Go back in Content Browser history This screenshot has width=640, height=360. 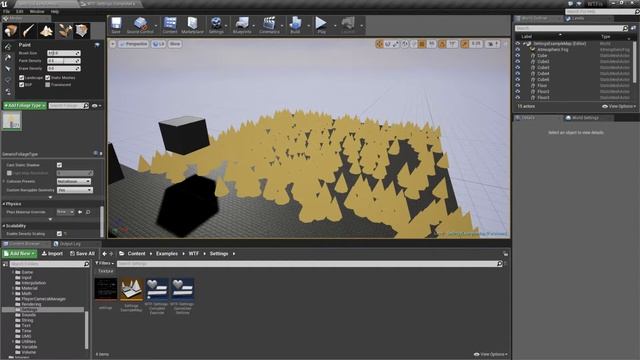coord(104,253)
